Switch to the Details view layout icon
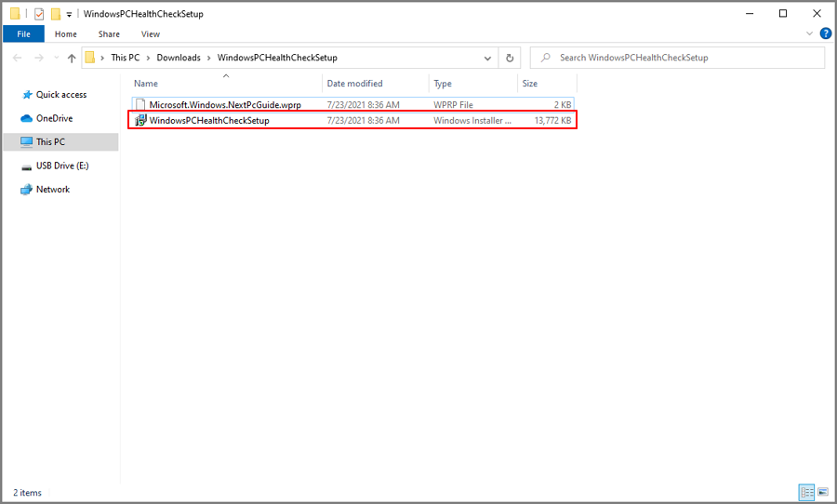This screenshot has width=837, height=504. [x=806, y=492]
